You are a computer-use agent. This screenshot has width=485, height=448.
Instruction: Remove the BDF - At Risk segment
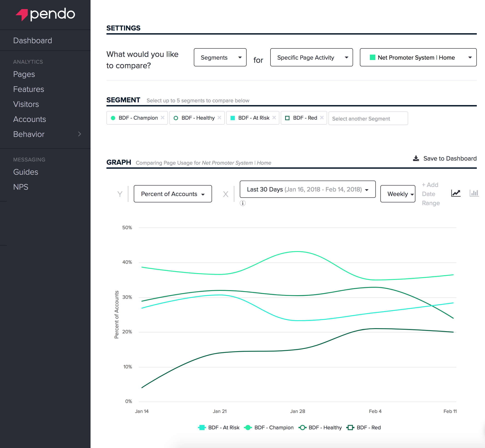point(274,118)
